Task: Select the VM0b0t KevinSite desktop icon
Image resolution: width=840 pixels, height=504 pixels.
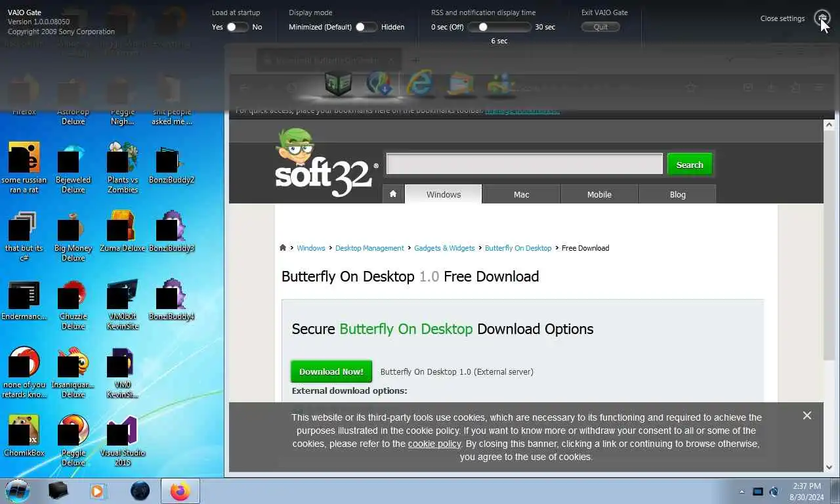Action: tap(123, 304)
